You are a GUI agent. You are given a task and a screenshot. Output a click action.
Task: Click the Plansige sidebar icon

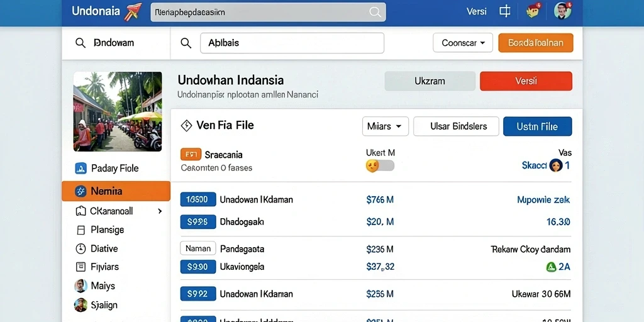click(81, 230)
